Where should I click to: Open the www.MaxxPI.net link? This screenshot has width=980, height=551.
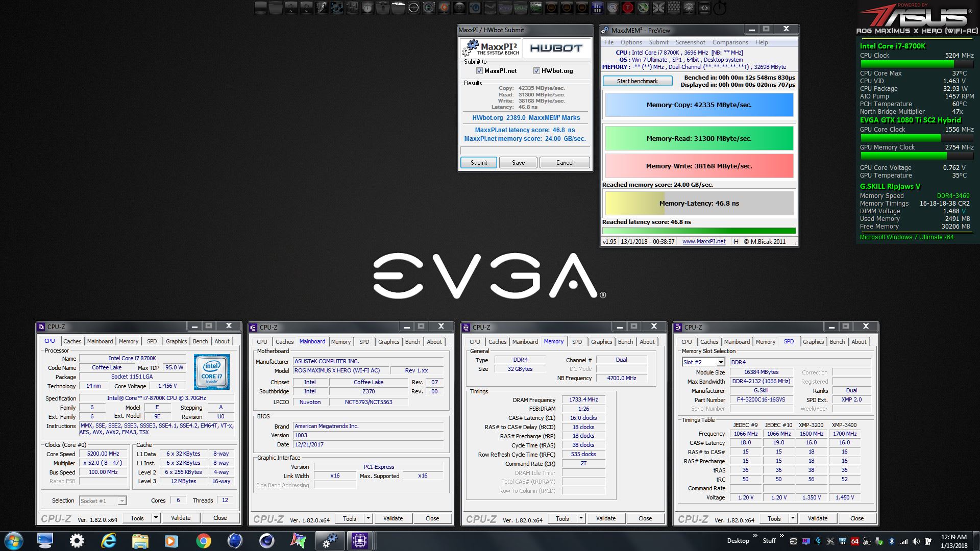tap(704, 242)
